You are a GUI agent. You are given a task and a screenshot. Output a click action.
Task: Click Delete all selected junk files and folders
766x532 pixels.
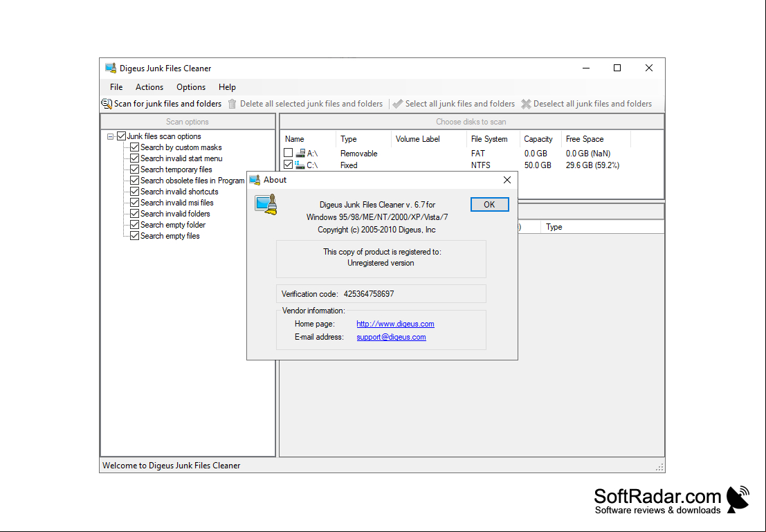click(x=311, y=104)
